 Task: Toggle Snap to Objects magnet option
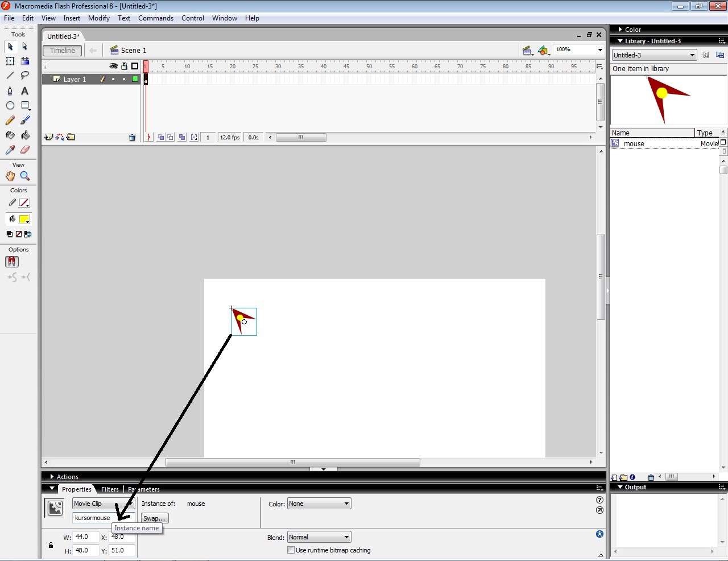point(12,262)
